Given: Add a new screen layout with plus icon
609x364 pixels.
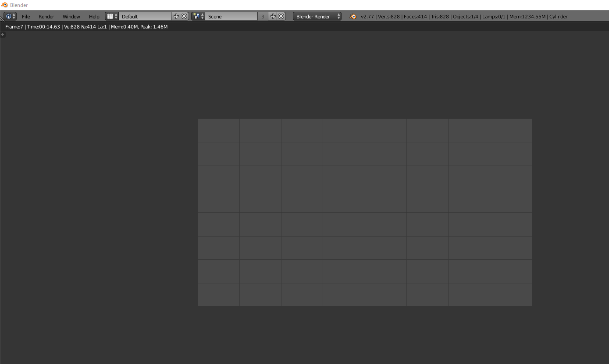Looking at the screenshot, I should click(176, 16).
